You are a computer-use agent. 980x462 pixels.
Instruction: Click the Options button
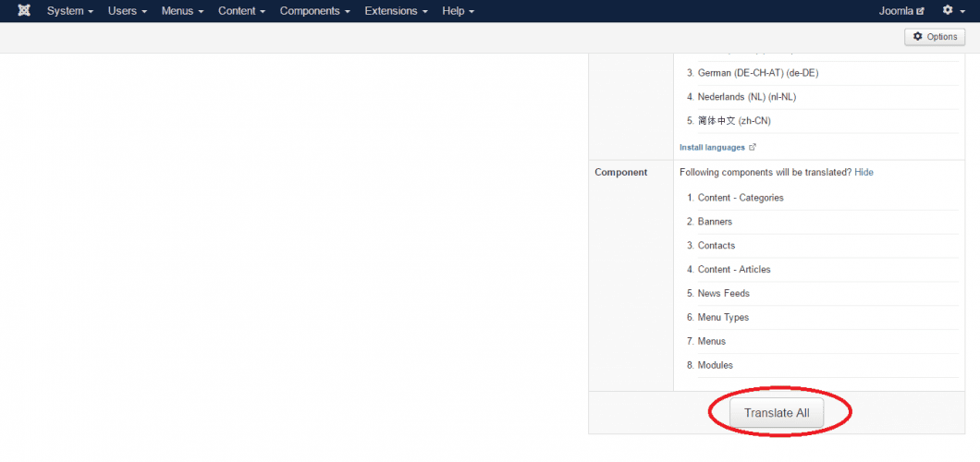point(935,36)
